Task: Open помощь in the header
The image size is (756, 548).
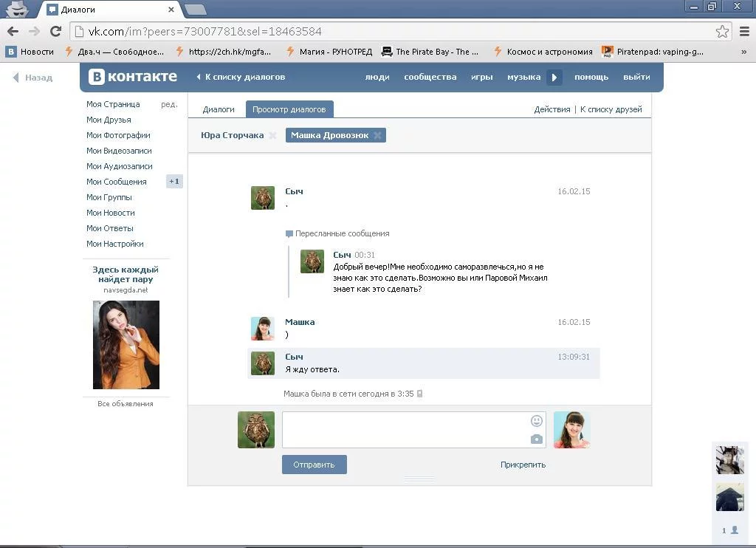Action: [x=591, y=77]
